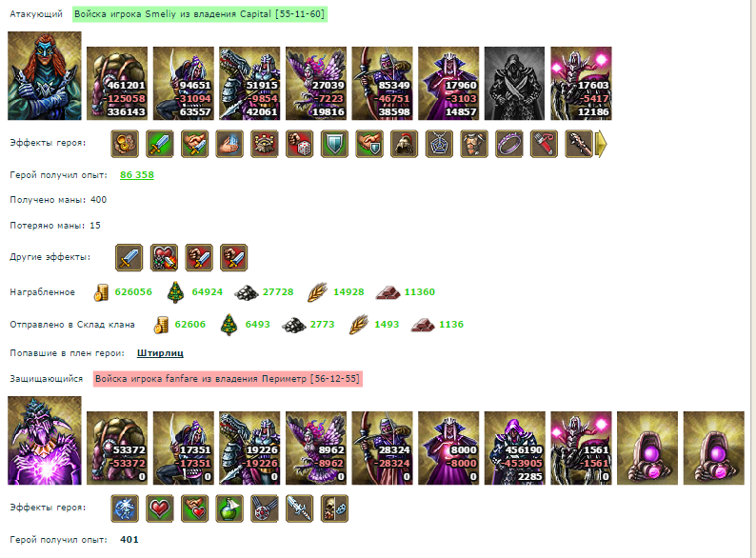The height and width of the screenshot is (558, 756).
Task: Select the Roman helmet effect icon
Action: [404, 144]
